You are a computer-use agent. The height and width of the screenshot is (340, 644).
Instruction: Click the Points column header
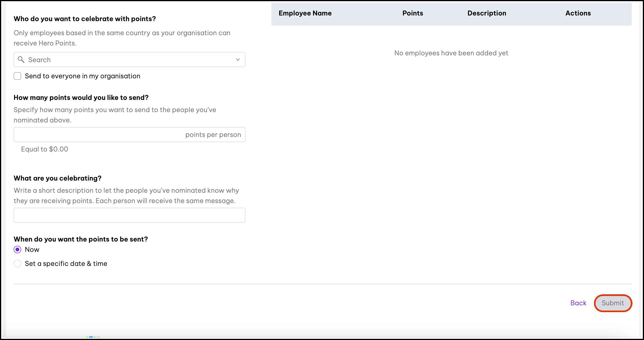click(412, 13)
